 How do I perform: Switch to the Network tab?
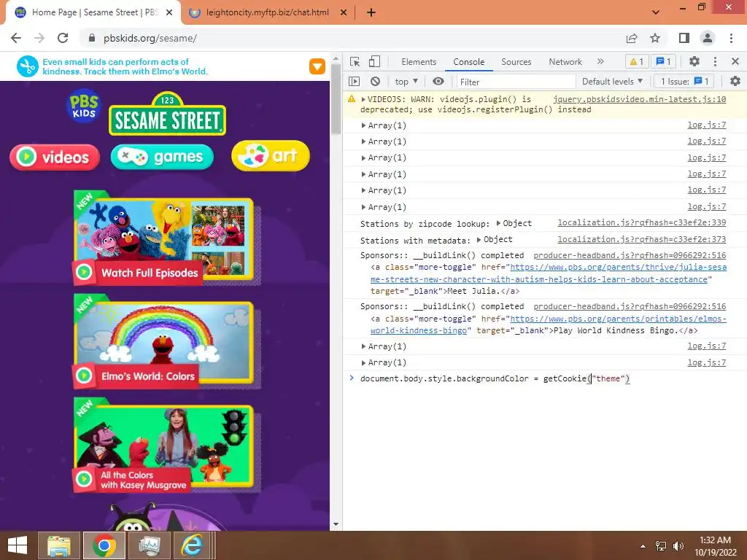pyautogui.click(x=565, y=62)
